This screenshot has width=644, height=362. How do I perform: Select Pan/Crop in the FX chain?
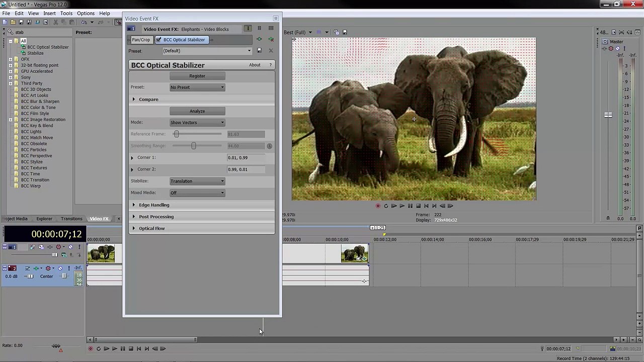click(141, 40)
